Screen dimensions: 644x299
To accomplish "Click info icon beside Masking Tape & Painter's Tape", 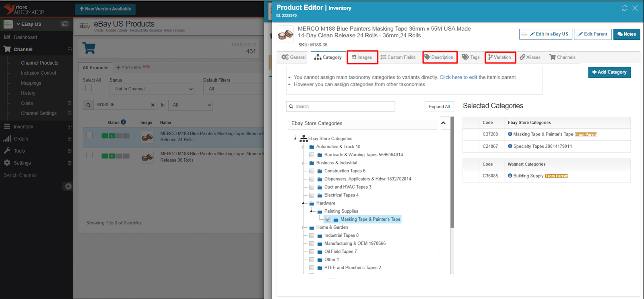I will click(510, 134).
